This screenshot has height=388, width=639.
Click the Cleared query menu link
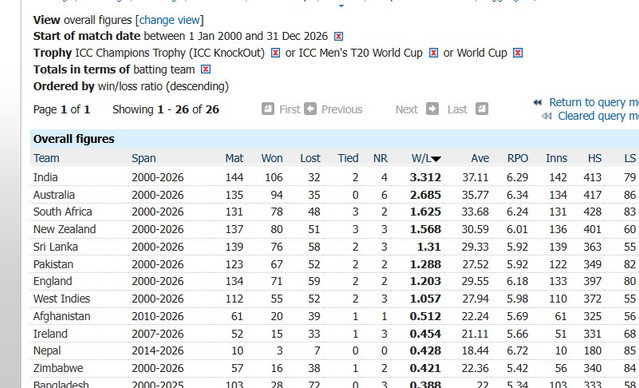[598, 116]
